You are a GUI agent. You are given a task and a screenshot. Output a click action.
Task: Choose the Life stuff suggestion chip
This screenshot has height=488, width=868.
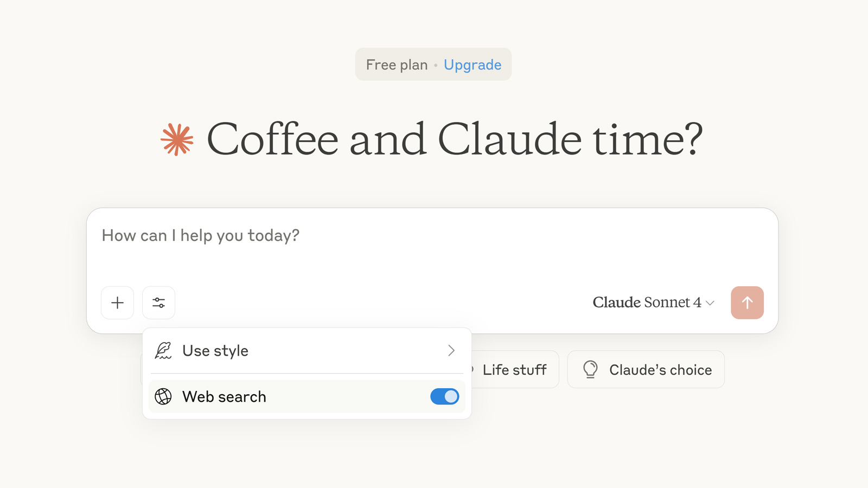(x=514, y=370)
